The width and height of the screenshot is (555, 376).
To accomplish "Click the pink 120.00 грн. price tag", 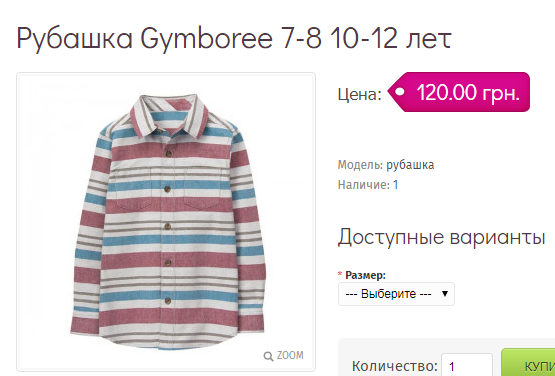I will coord(459,92).
